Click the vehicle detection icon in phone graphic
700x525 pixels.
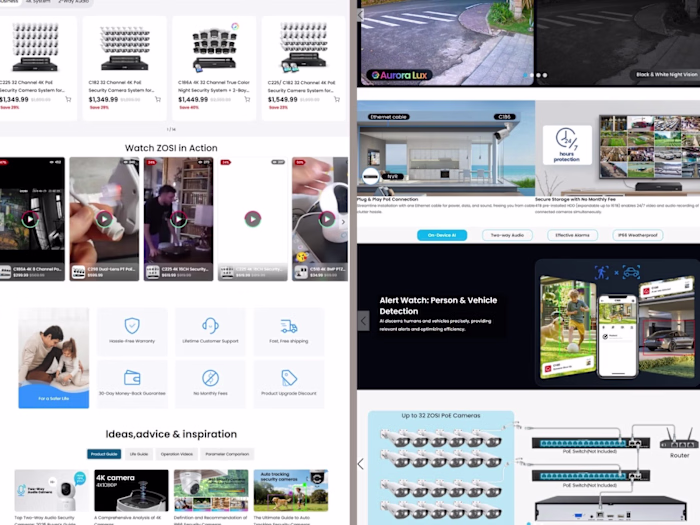[631, 272]
